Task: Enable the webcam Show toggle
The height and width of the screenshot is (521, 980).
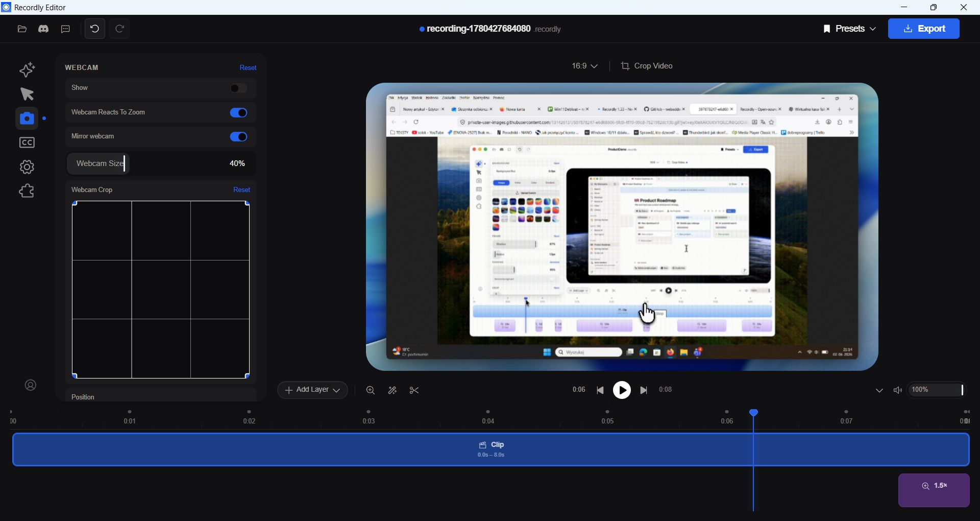Action: point(238,88)
